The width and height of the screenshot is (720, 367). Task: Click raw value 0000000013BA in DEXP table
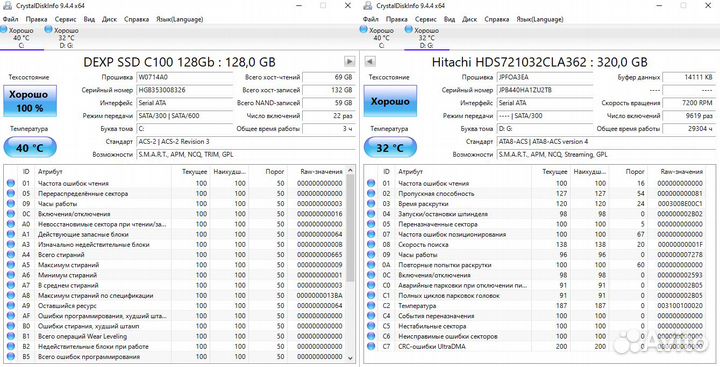(320, 295)
